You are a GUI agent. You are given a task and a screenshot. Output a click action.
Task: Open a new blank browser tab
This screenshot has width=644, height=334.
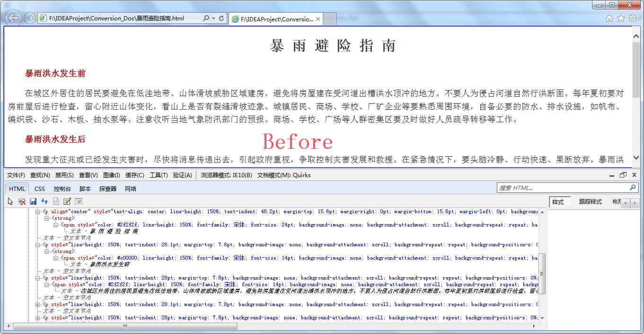(x=330, y=19)
